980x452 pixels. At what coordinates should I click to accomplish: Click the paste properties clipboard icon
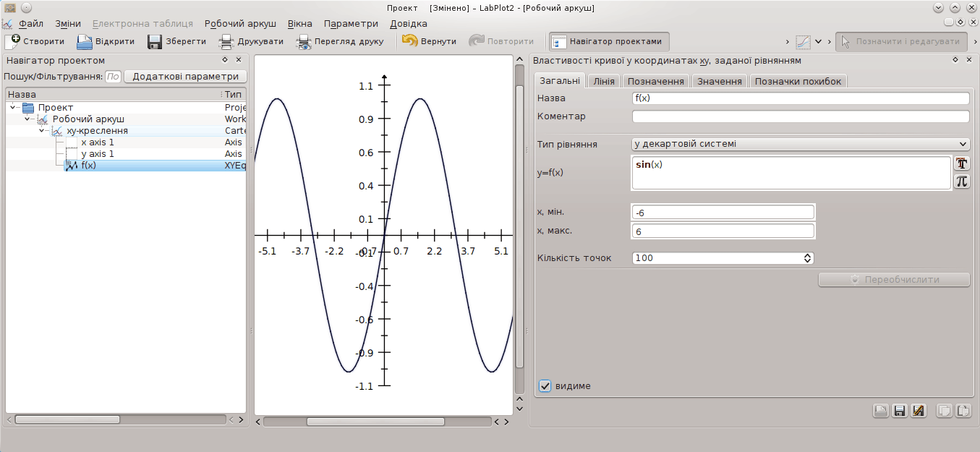pos(963,411)
